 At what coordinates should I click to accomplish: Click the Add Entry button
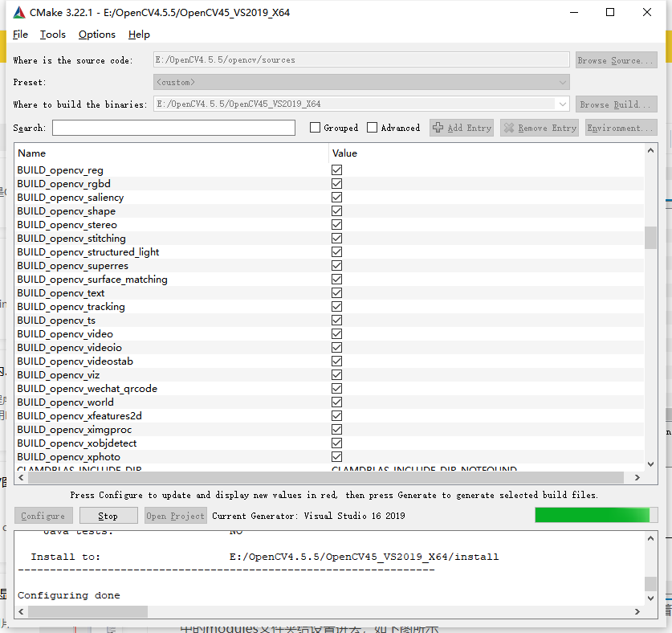[462, 128]
